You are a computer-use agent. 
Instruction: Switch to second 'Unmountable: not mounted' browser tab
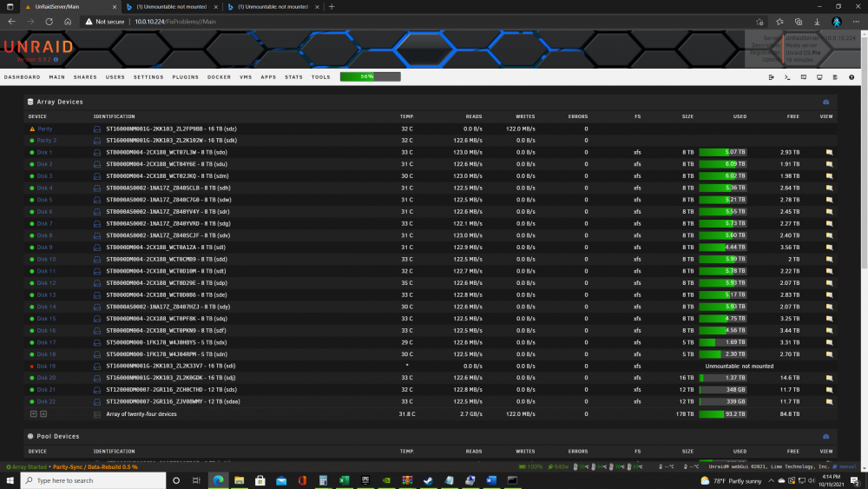[172, 7]
